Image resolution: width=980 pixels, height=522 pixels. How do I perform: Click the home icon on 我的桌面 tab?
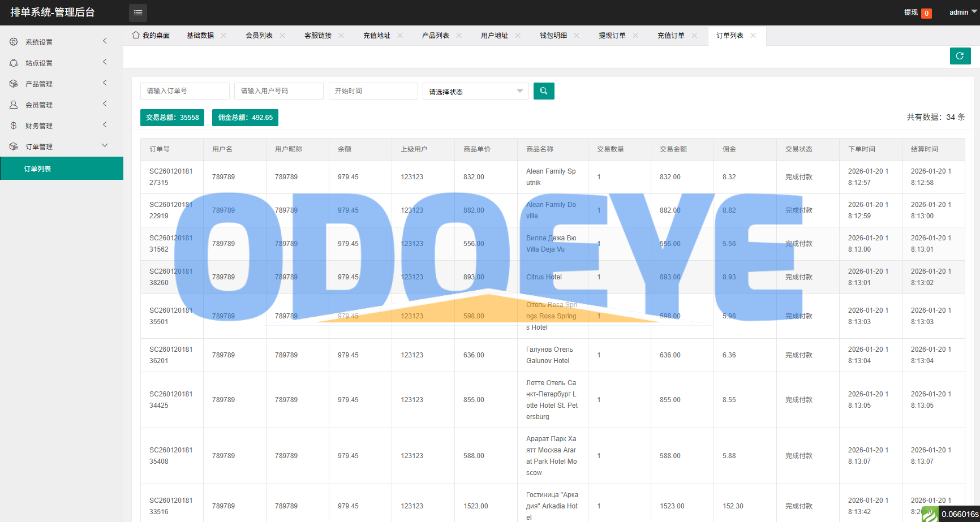(x=136, y=35)
